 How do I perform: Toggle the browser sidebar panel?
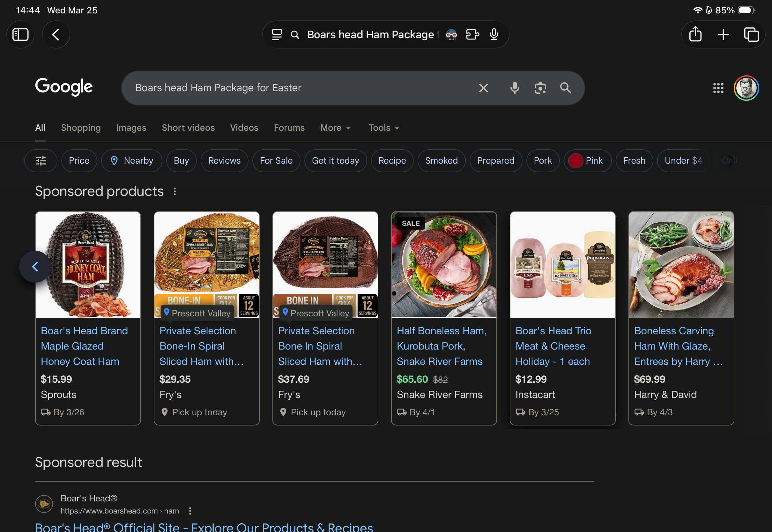[20, 34]
